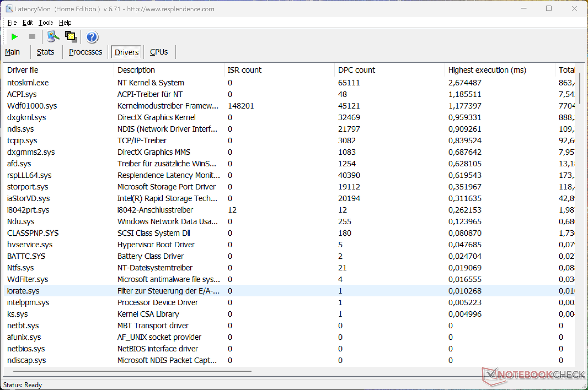Screen dimensions: 588x390
Task: Sort by the Description column header
Action: 169,70
